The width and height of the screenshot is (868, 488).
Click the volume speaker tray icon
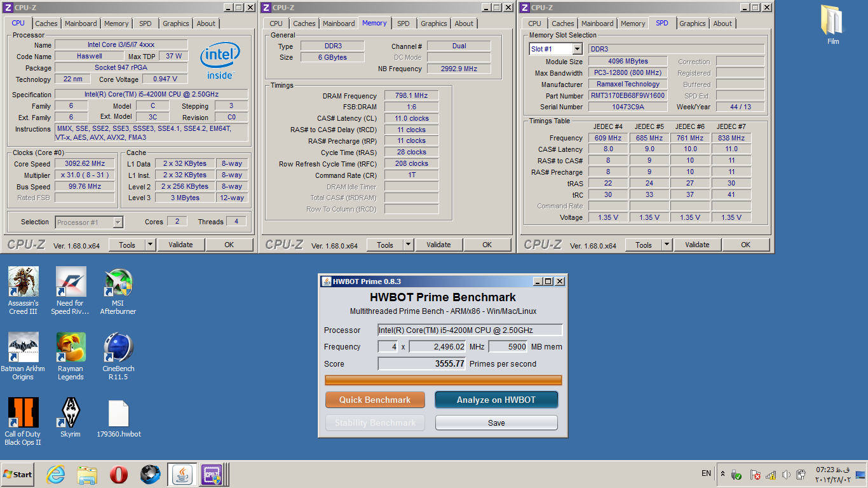click(x=786, y=474)
